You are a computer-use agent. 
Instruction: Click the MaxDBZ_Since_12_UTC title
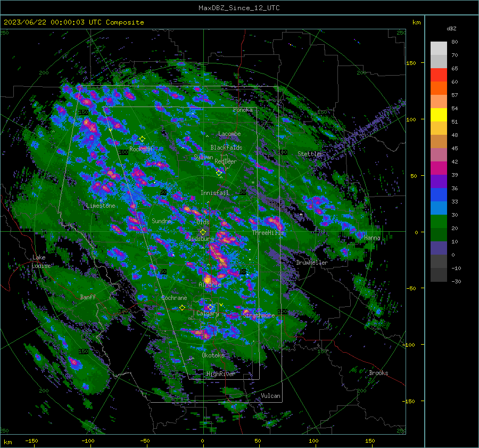[239, 8]
